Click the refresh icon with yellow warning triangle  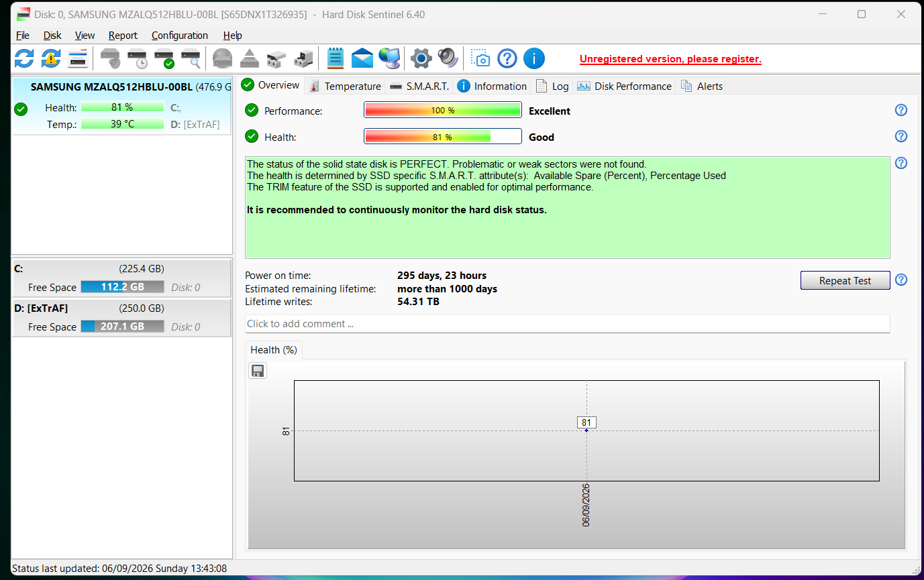[51, 59]
